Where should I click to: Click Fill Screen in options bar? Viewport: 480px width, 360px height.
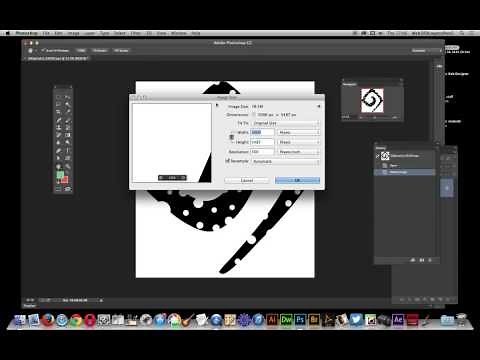[x=121, y=50]
